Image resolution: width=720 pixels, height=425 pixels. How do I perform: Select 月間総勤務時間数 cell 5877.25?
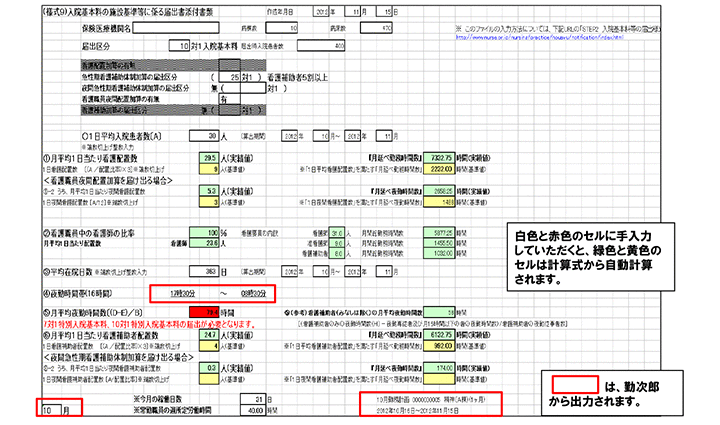click(x=439, y=233)
